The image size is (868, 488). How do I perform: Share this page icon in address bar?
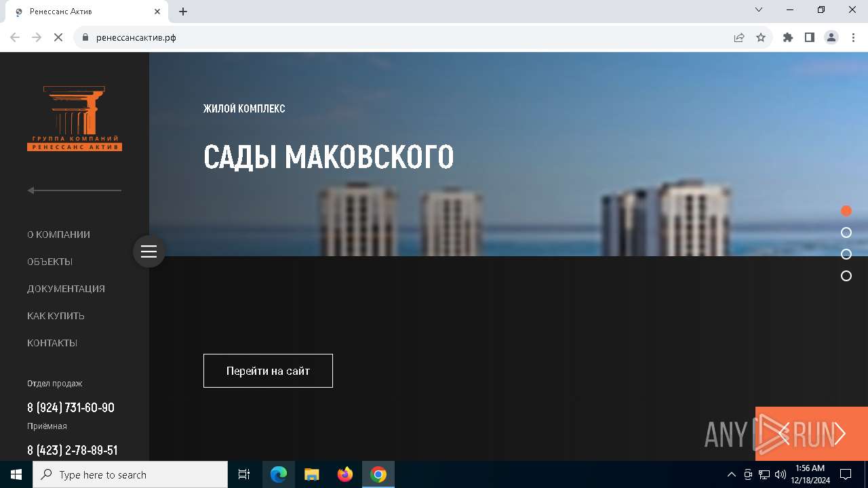(739, 37)
